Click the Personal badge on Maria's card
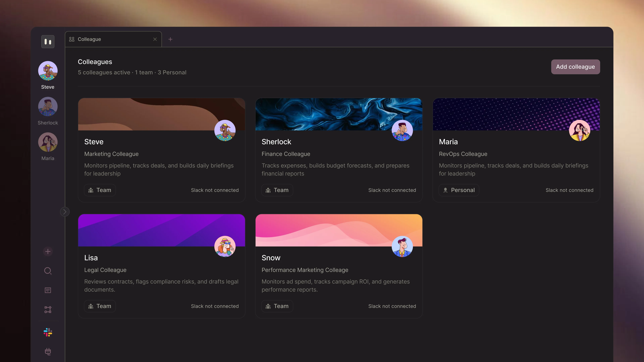 point(459,190)
